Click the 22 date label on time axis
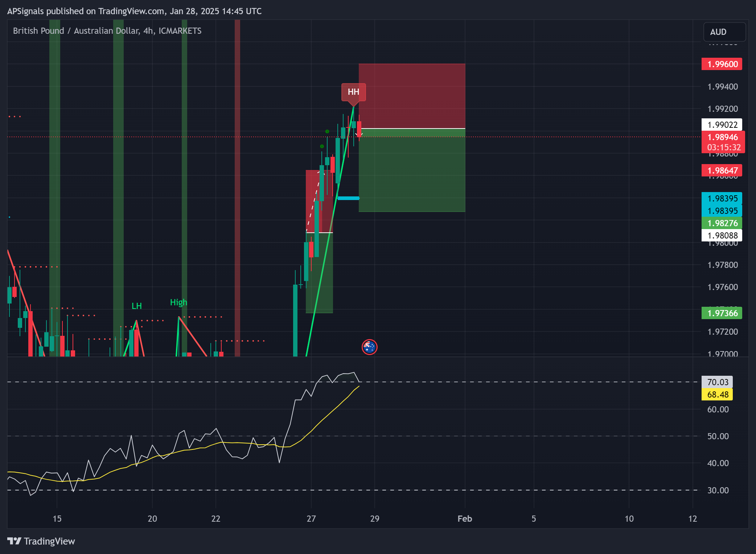This screenshot has height=554, width=756. [216, 519]
